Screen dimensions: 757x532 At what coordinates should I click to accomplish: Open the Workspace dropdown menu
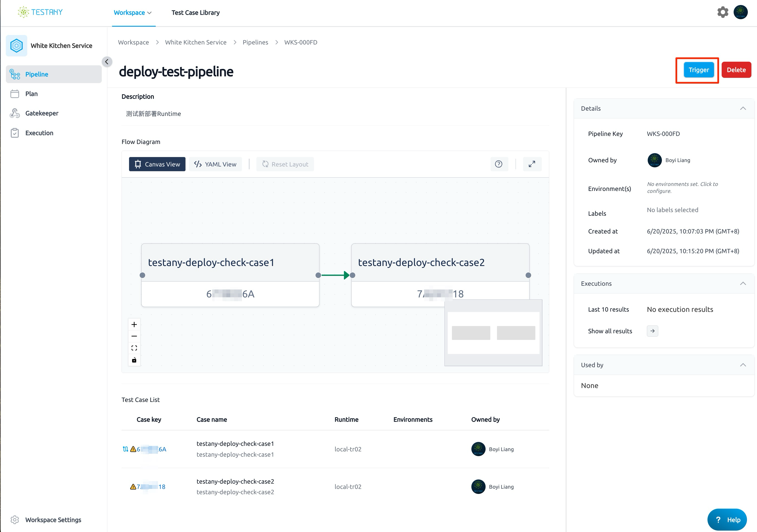(133, 13)
